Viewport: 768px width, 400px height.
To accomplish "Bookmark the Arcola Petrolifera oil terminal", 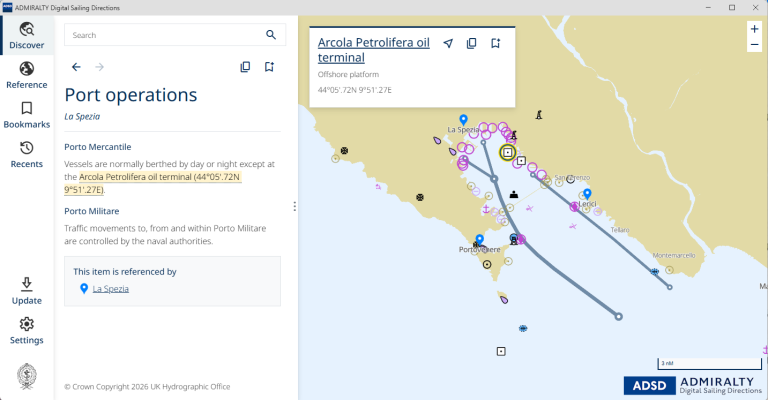I will coord(496,43).
